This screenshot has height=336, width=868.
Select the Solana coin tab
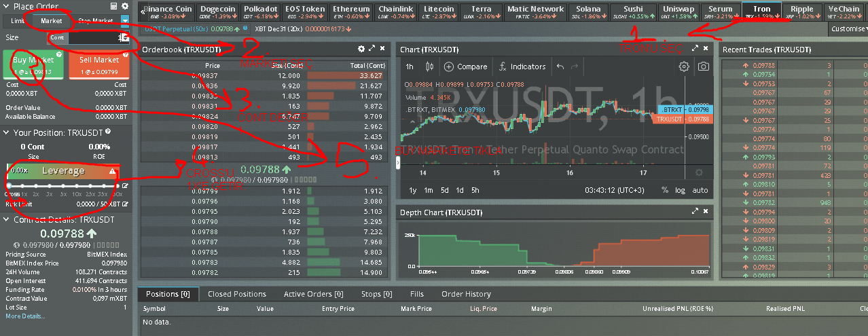point(587,12)
